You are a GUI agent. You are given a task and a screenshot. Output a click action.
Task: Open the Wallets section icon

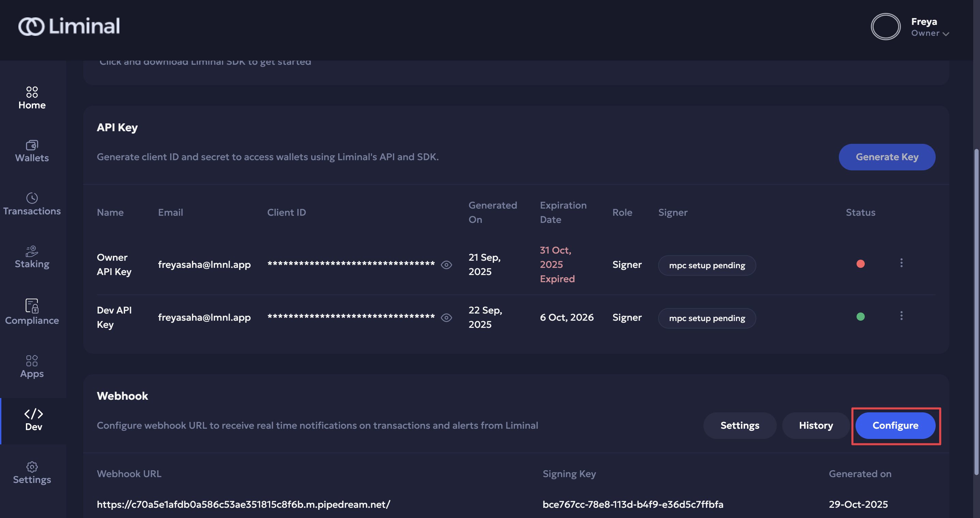point(32,145)
